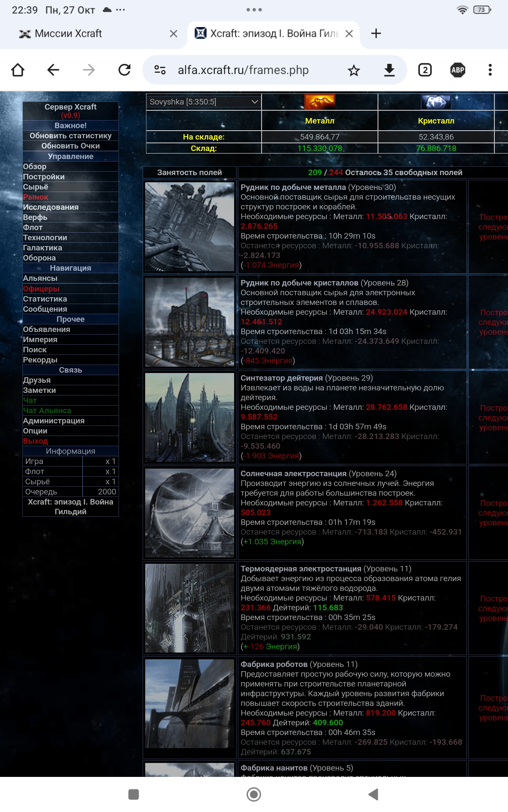The image size is (508, 812).
Task: Open Исследования in the left menu
Action: coord(51,207)
